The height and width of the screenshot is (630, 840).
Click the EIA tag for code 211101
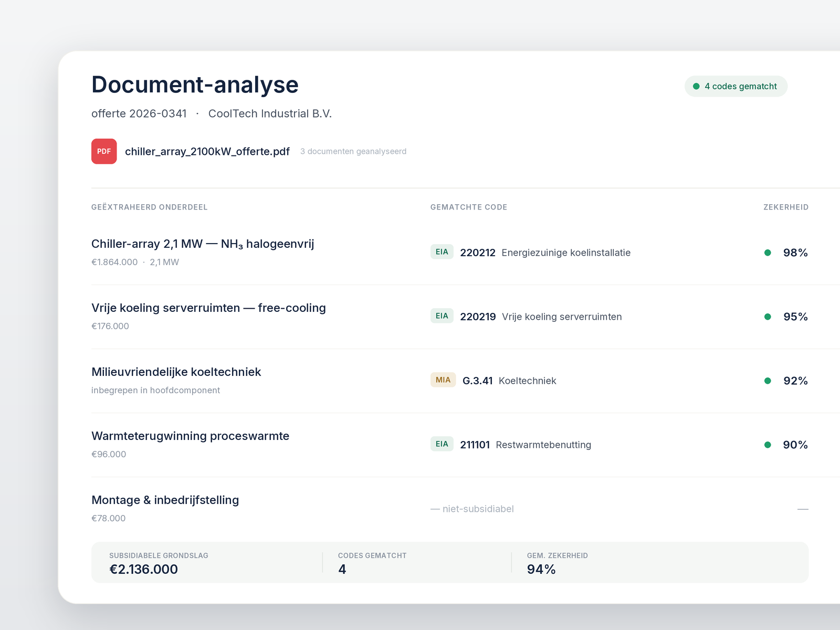click(442, 444)
